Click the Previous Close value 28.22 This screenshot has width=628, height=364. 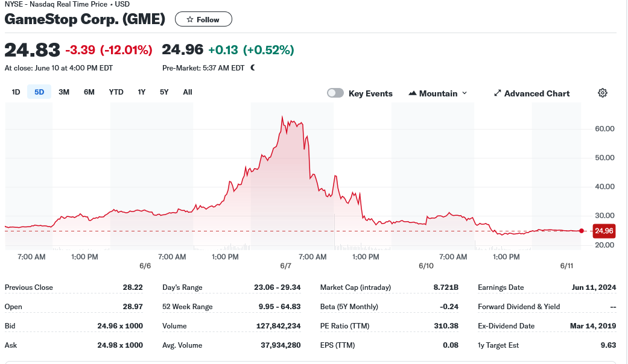(x=133, y=287)
